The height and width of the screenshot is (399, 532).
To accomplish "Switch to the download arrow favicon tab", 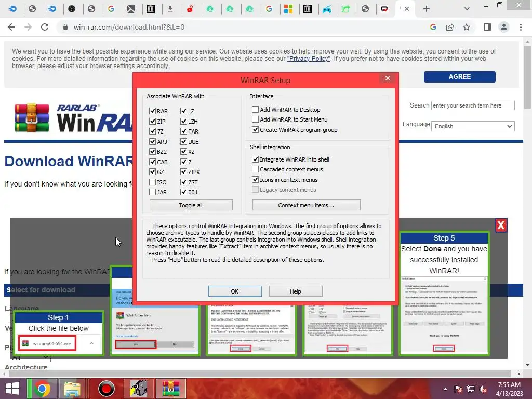I will tap(170, 9).
